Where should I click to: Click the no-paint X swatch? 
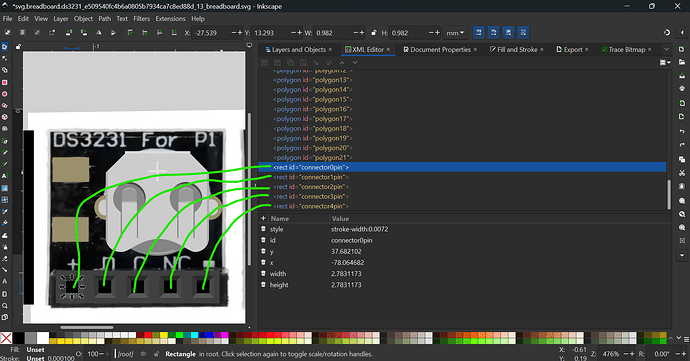tap(6, 338)
